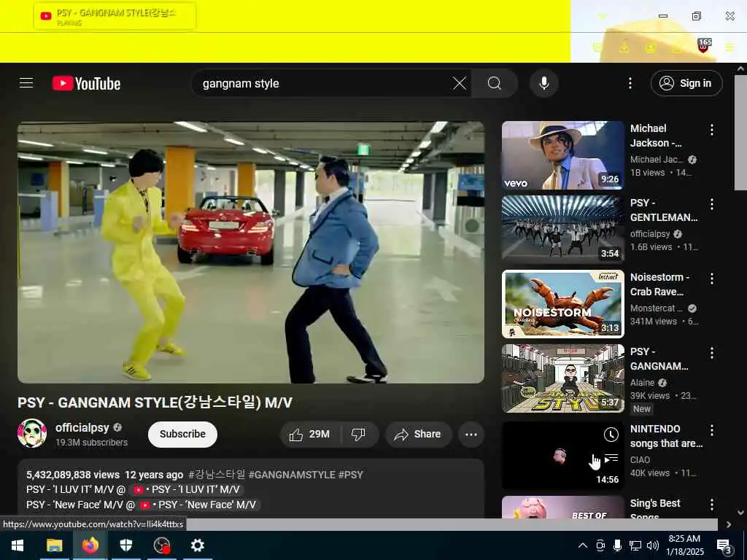Add NINTENDO video to queue

point(611,459)
